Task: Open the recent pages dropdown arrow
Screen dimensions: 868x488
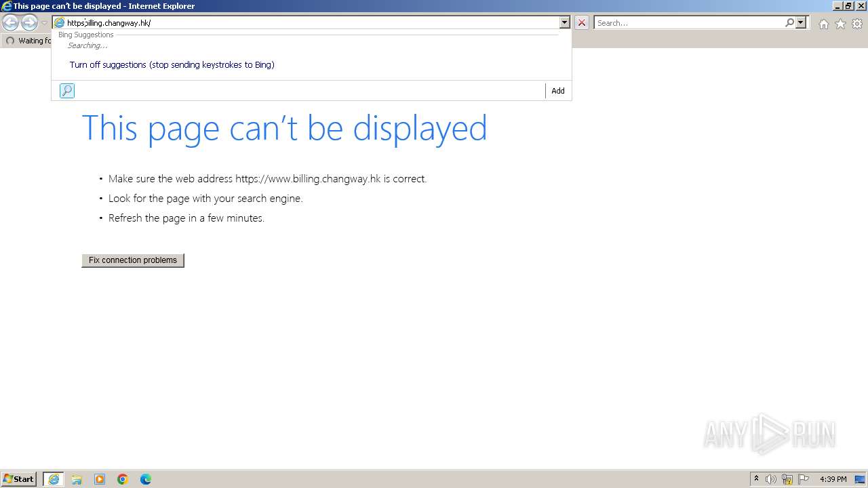Action: [44, 23]
